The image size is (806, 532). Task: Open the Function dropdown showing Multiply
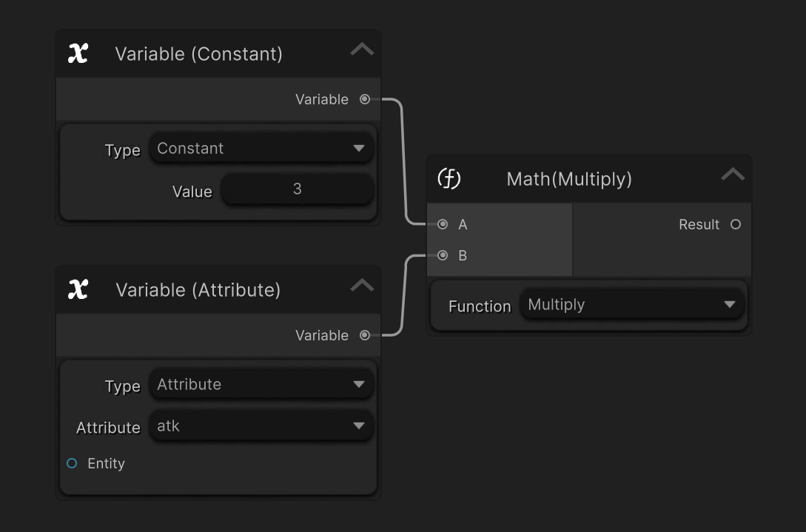coord(632,305)
